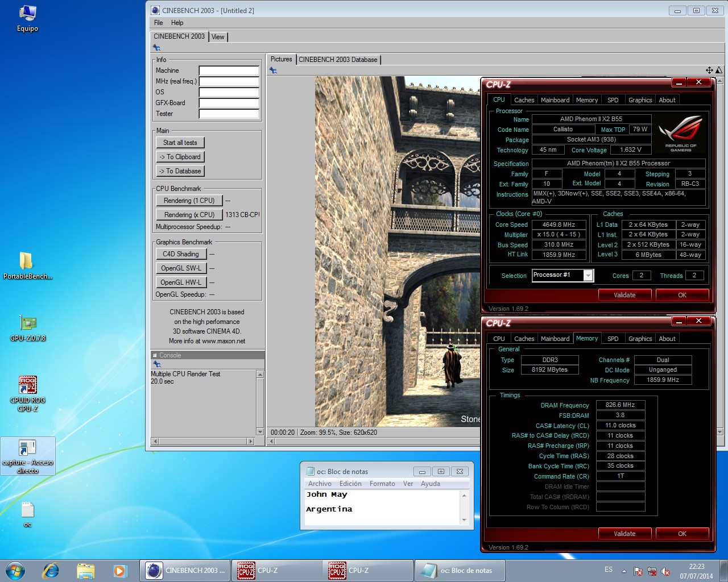
Task: Click OK in the upper CPU-Z window
Action: coord(682,295)
